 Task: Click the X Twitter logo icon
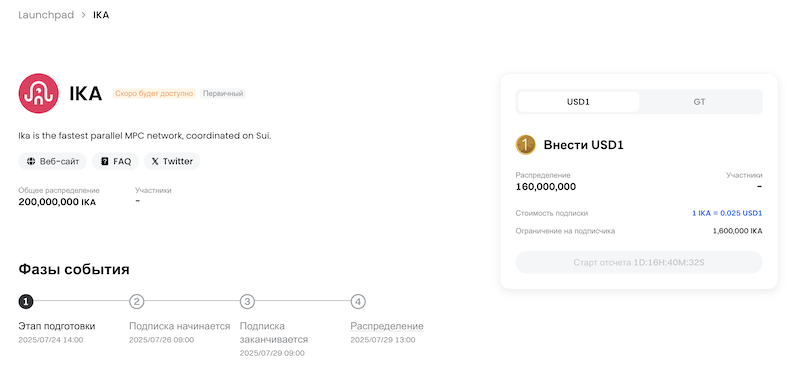[x=155, y=161]
